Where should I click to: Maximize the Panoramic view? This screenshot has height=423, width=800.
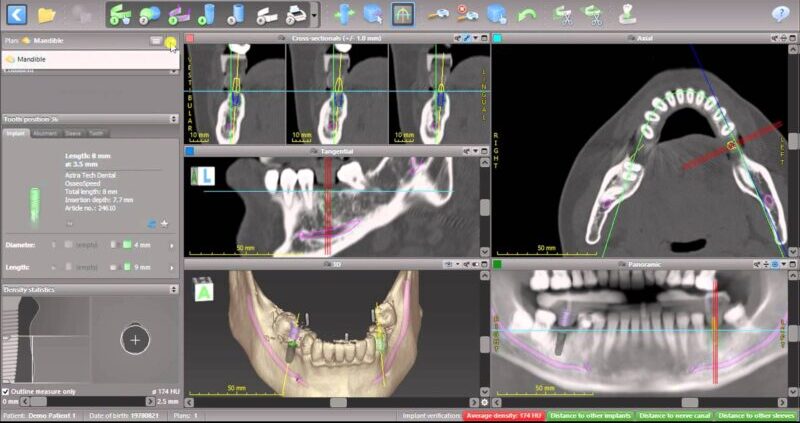click(794, 264)
